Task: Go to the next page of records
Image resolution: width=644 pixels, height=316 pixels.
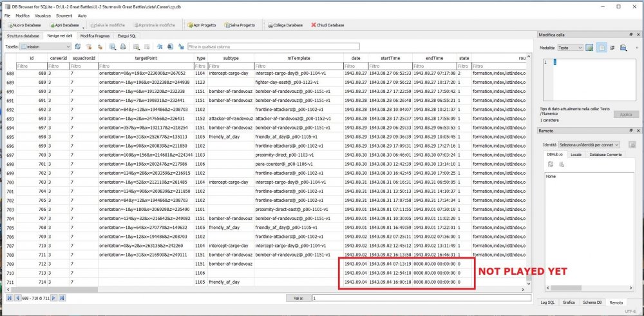Action: (54, 298)
